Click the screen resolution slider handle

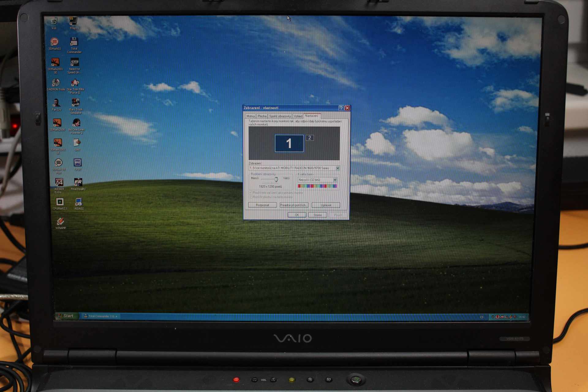click(276, 179)
